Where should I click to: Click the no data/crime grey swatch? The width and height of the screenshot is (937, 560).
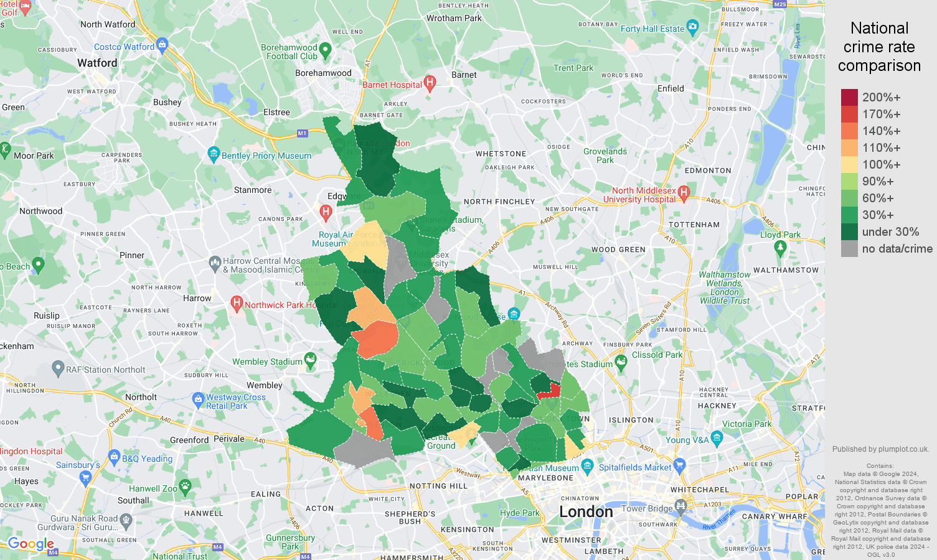[x=849, y=248]
